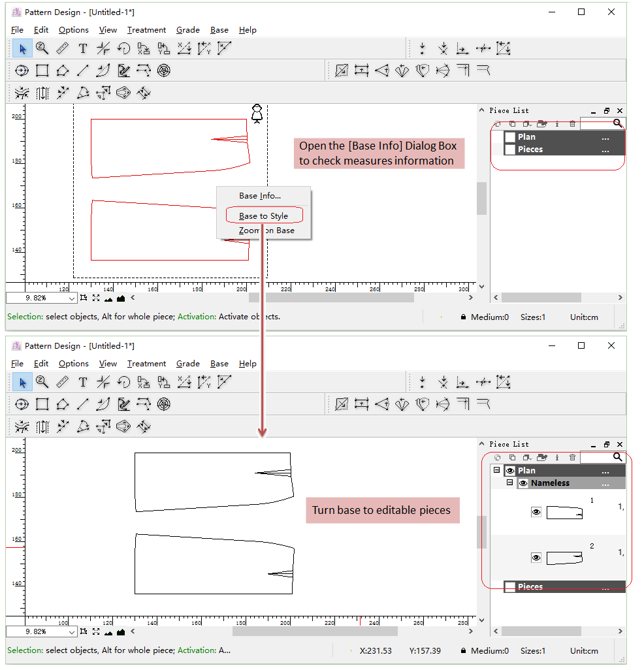Click the search field in the lower Piece List
644x670 pixels.
pos(596,458)
